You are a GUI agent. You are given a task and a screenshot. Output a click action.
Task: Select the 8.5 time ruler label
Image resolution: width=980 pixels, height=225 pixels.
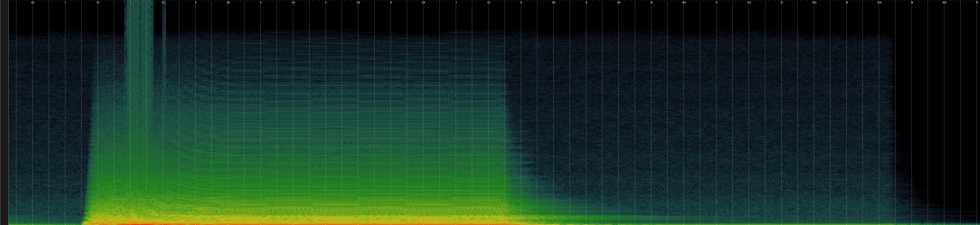[554, 3]
